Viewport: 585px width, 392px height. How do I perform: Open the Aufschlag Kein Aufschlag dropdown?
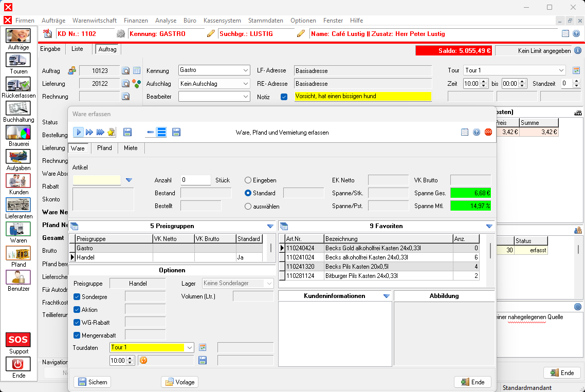(x=246, y=84)
